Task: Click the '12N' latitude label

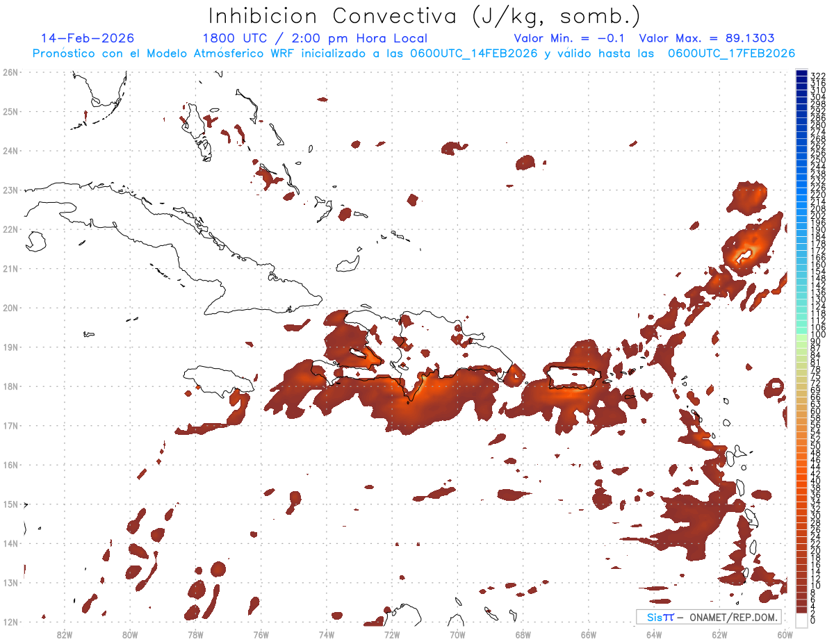Action: pyautogui.click(x=10, y=622)
